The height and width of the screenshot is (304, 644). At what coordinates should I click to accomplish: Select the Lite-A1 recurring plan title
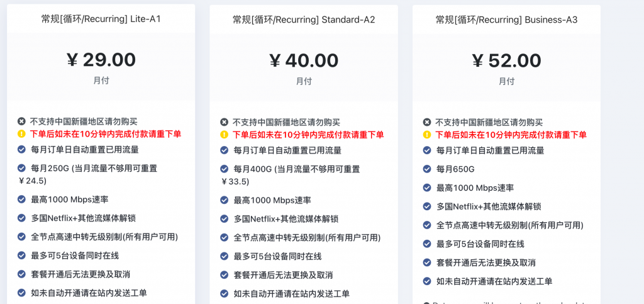101,19
